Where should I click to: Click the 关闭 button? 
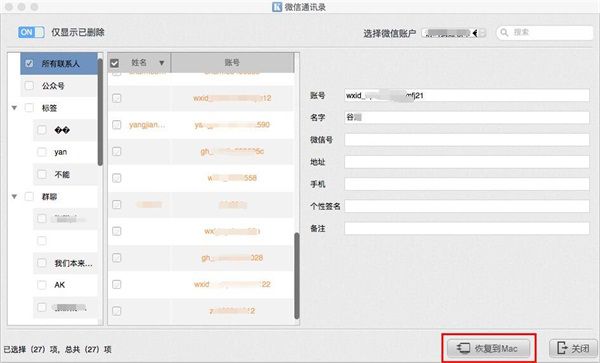(573, 348)
